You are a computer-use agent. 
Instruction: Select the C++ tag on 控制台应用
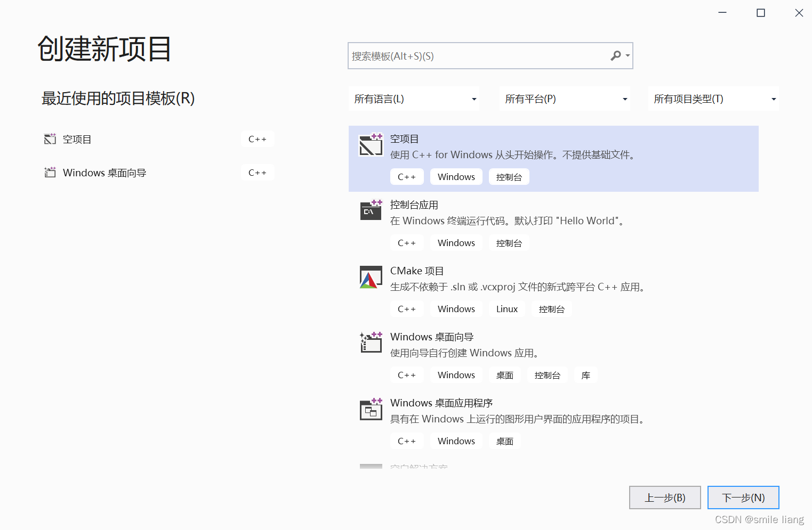coord(407,242)
